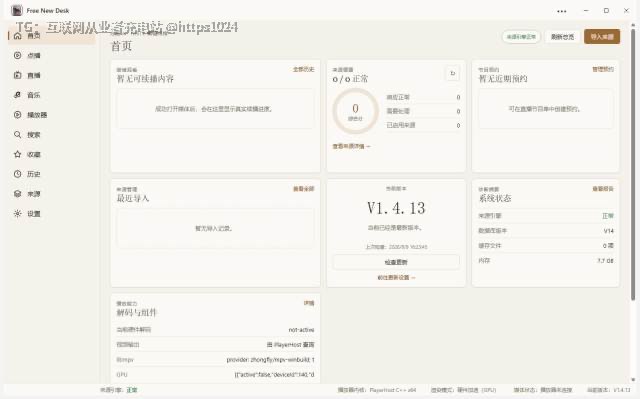Open the 直播 live TV sidebar item
640x399 pixels.
click(52, 75)
